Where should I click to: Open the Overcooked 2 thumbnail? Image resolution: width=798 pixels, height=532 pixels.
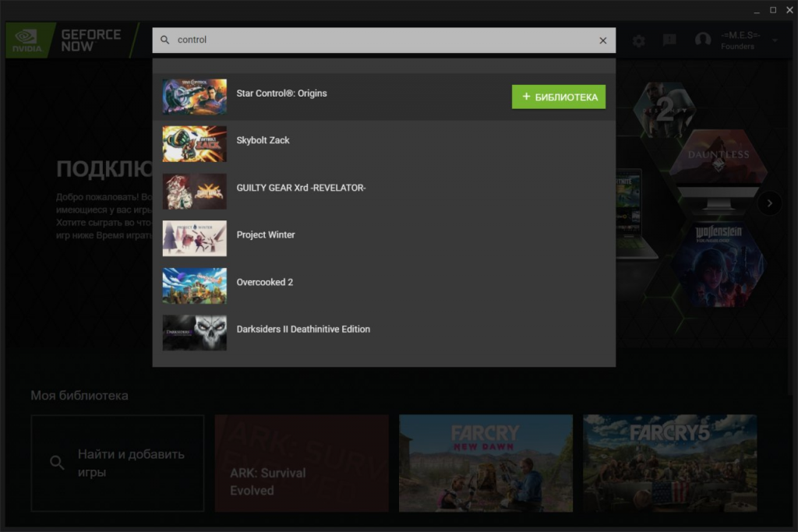[194, 285]
